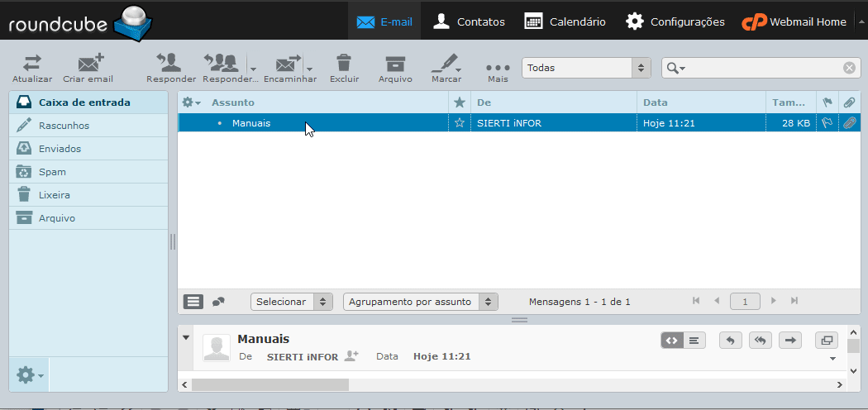Switch to list view mode icon
Image resolution: width=868 pixels, height=410 pixels.
[x=193, y=302]
